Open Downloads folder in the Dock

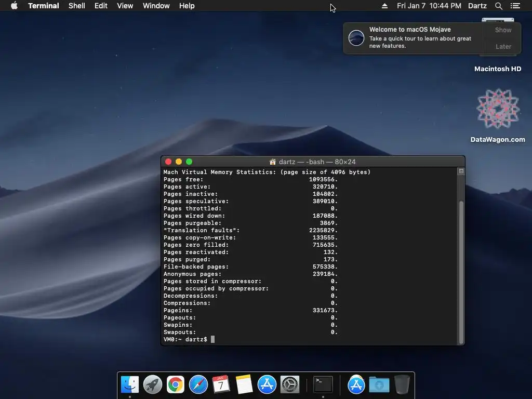(x=379, y=384)
